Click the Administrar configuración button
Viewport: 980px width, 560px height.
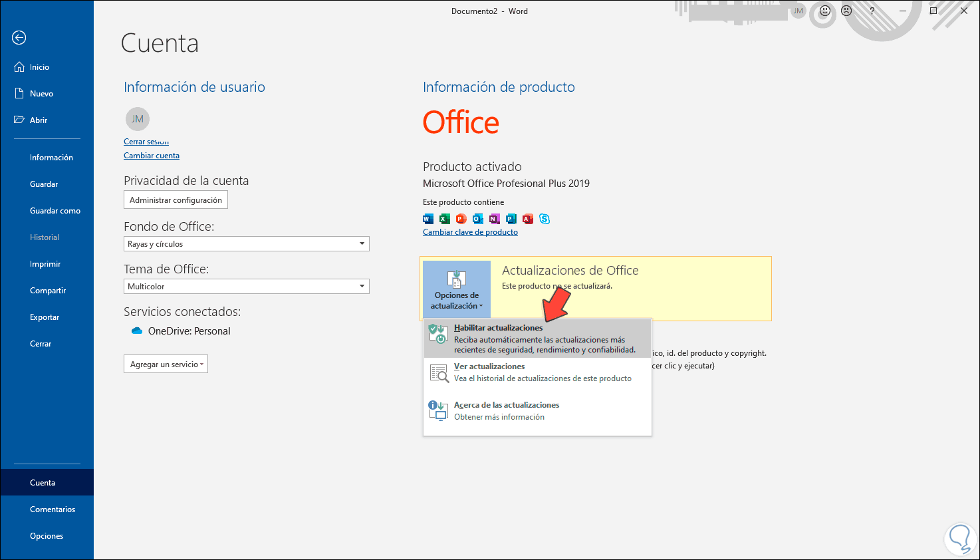click(176, 200)
